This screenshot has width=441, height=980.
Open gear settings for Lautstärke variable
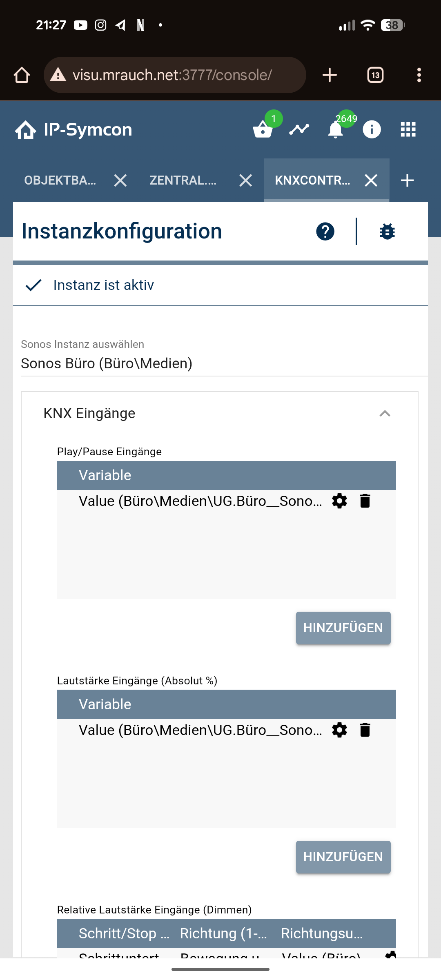coord(339,730)
